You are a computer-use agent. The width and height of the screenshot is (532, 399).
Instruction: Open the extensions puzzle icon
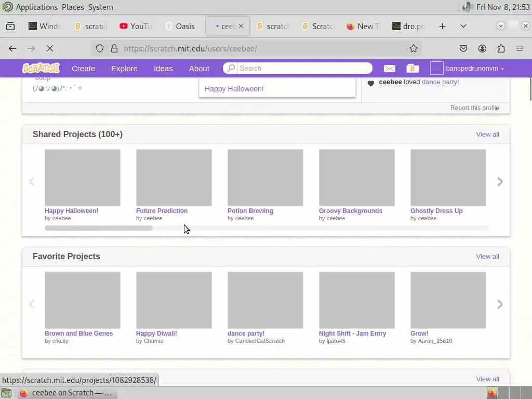coord(501,48)
